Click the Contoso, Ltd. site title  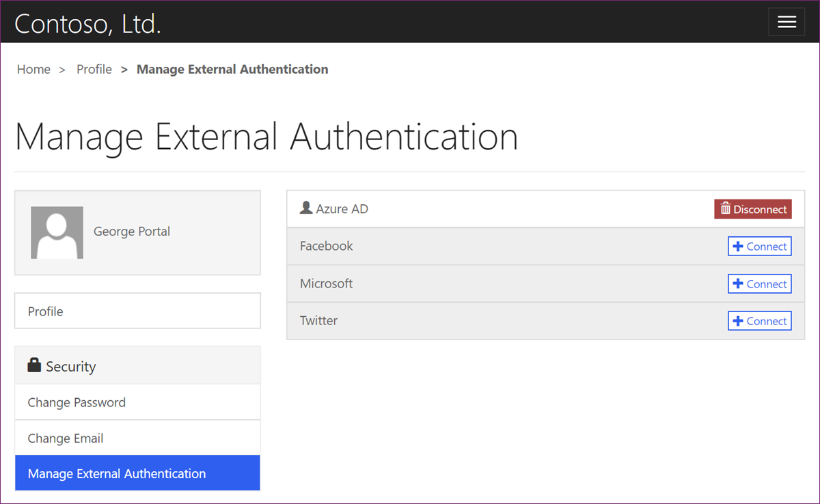coord(87,23)
